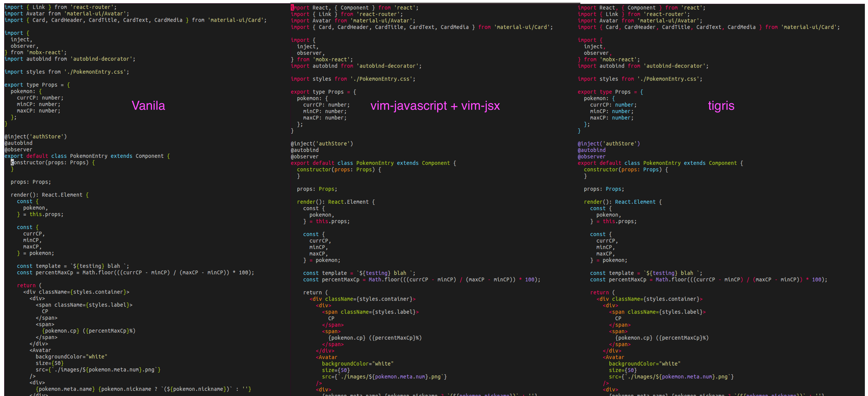868x396 pixels.
Task: Click '@autobind' line in the middle pane
Action: pos(305,150)
